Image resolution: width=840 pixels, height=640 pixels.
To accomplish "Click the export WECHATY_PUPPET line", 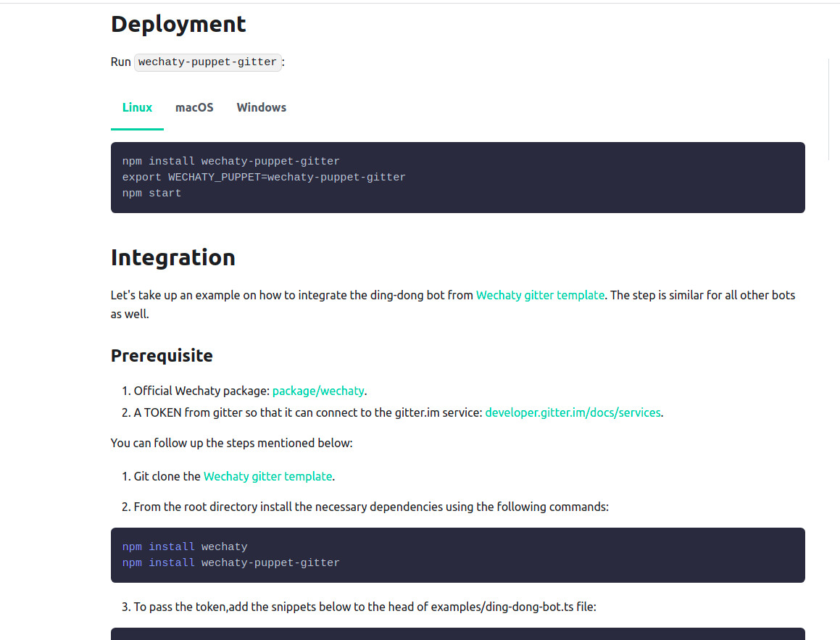I will [264, 177].
